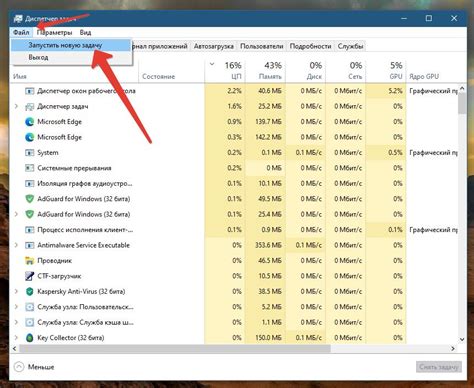The image size is (474, 388).
Task: Click the second Microsoft Edge icon (142.2 МБ)
Action: click(30, 137)
